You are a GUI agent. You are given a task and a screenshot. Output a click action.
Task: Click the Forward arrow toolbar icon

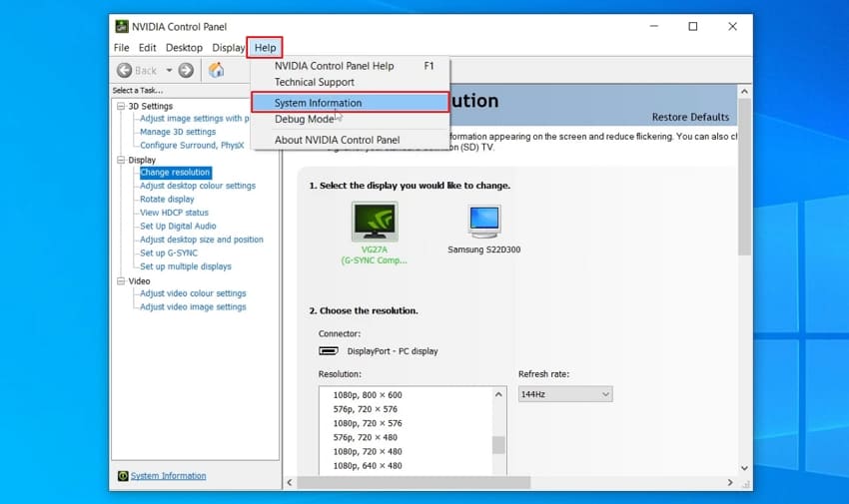coord(186,70)
